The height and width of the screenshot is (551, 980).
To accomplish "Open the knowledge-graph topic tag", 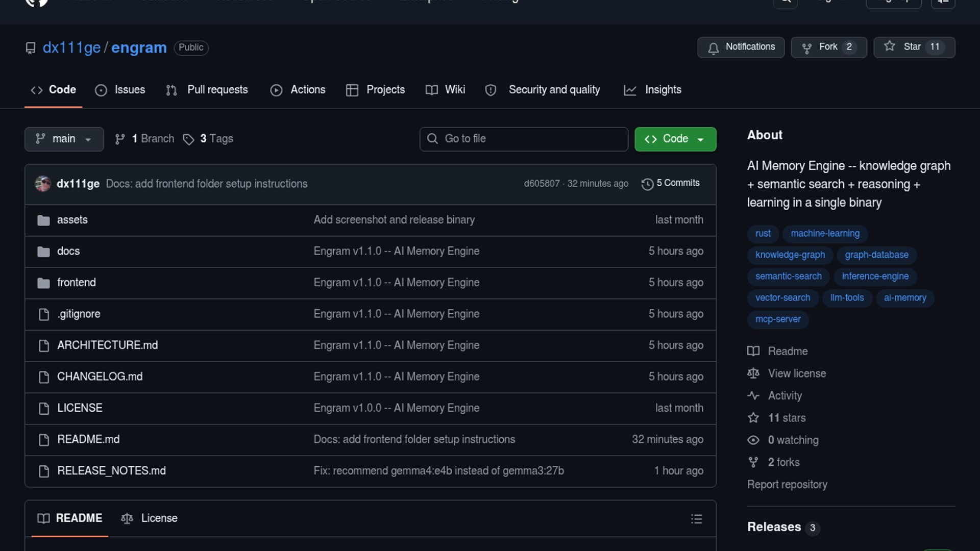I will 790,255.
